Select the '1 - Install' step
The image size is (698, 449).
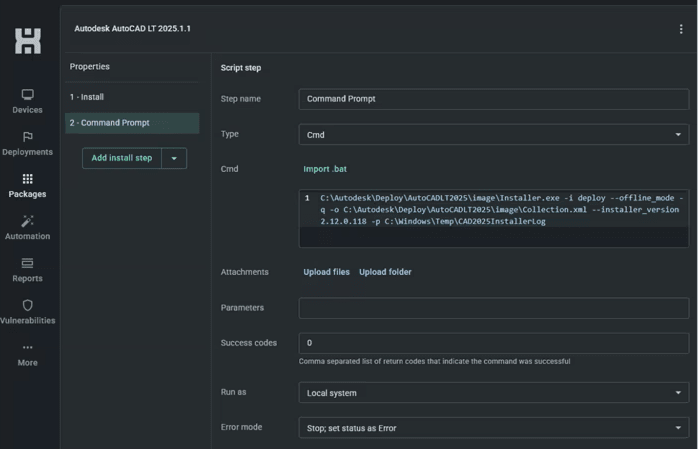click(132, 97)
